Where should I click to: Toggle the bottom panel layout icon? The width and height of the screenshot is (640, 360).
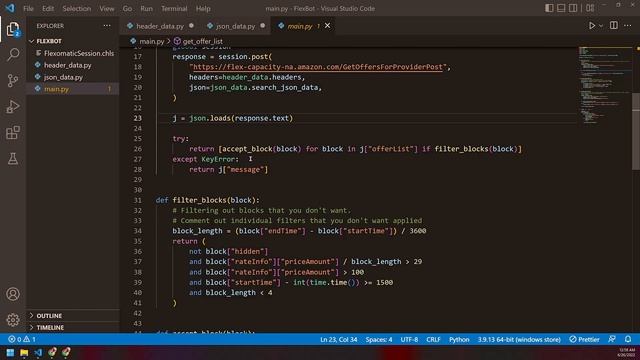[561, 8]
